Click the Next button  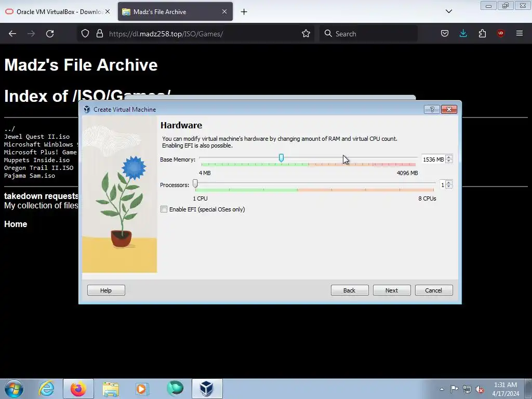392,290
